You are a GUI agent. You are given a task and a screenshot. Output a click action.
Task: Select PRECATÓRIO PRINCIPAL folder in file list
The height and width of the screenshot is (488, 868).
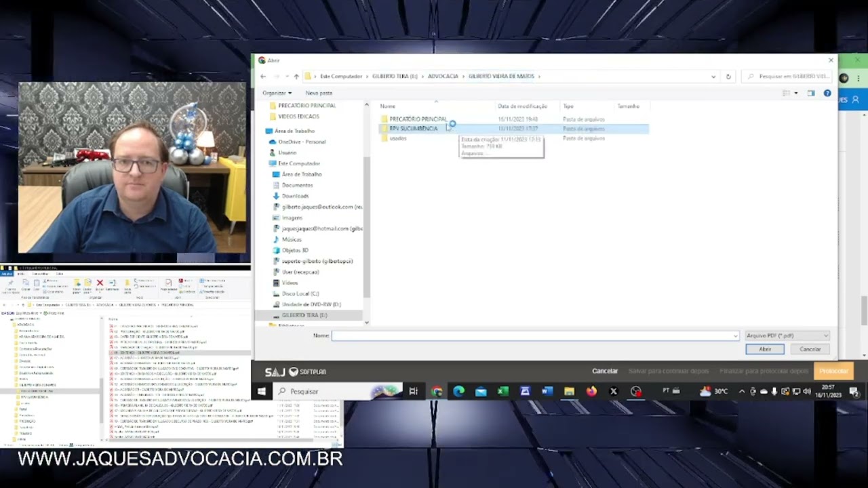click(418, 119)
